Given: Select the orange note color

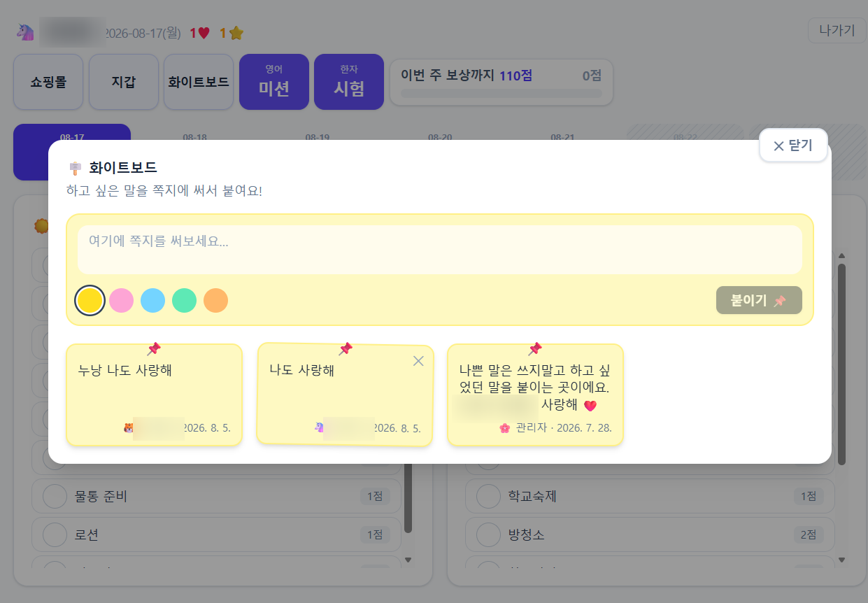Looking at the screenshot, I should click(x=216, y=300).
